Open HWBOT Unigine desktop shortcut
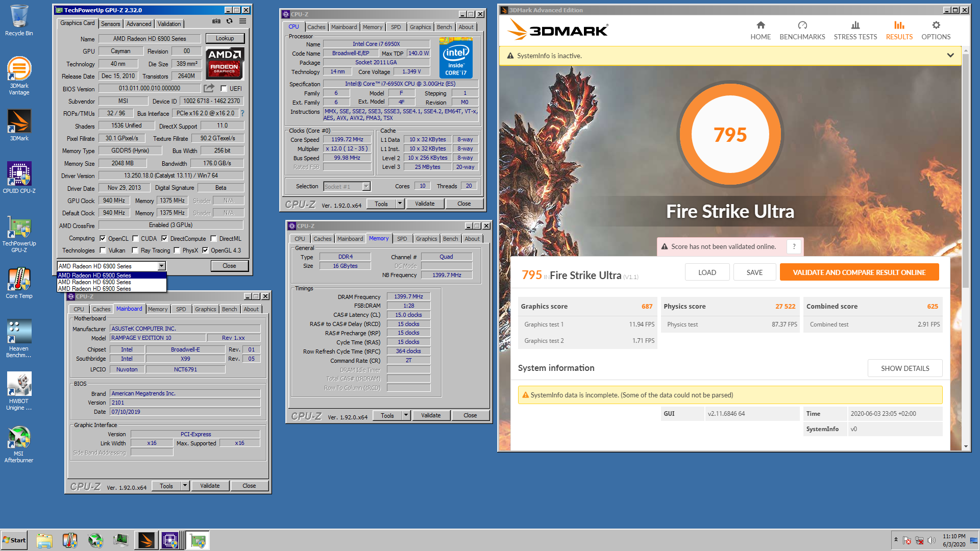The height and width of the screenshot is (551, 980). pos(19,391)
